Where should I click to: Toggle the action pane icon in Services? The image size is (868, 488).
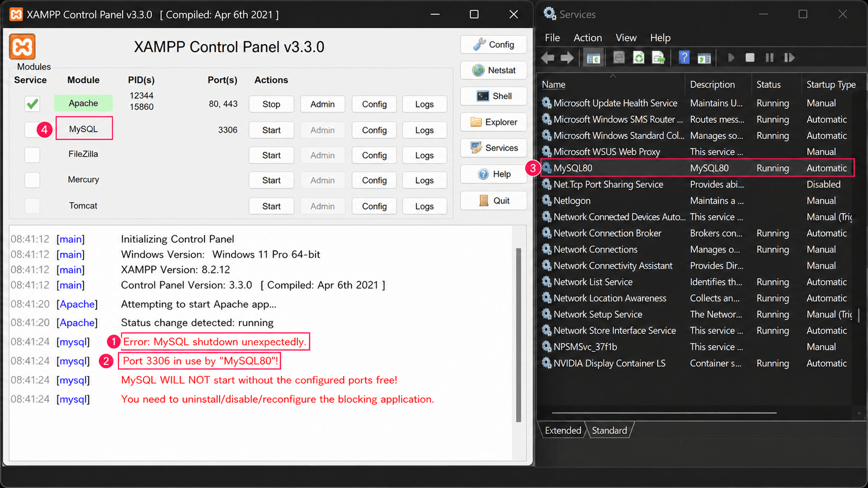click(x=704, y=58)
